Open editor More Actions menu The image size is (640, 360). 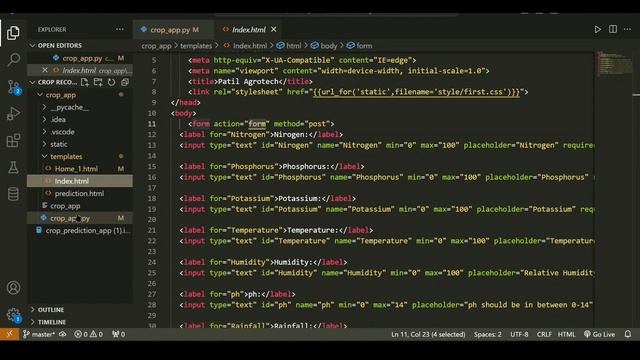coord(628,29)
